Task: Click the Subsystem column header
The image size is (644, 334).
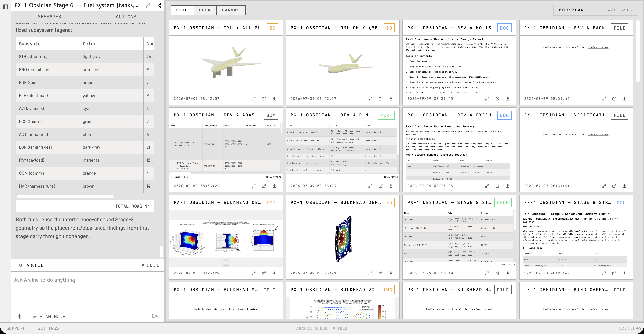Action: point(48,44)
